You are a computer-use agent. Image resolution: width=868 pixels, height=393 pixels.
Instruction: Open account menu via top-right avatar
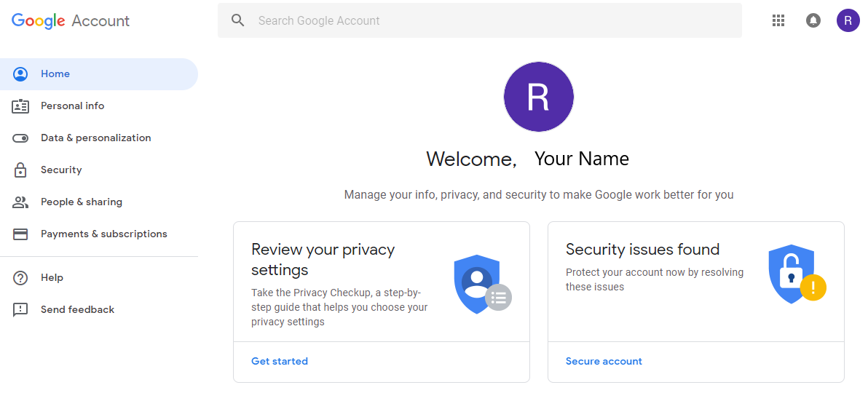point(848,20)
